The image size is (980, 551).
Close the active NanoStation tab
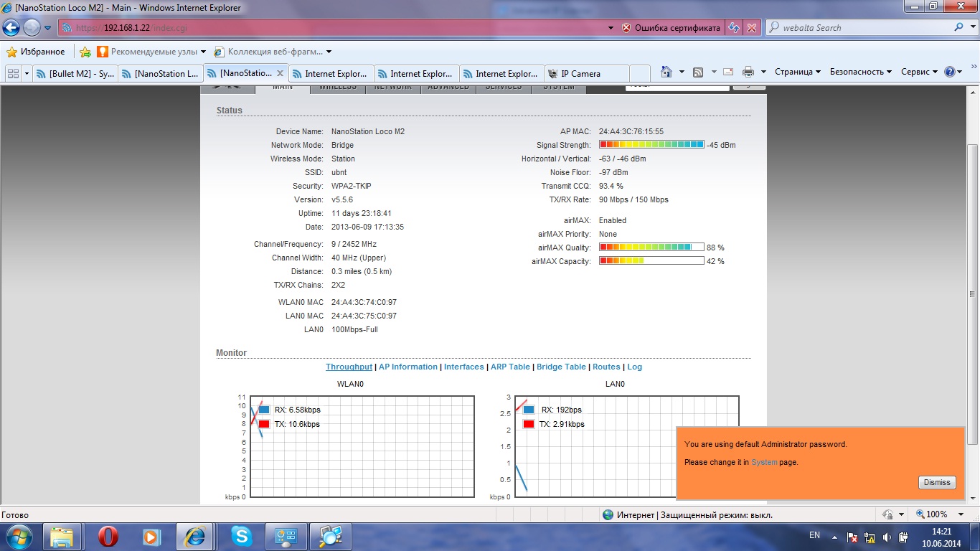pos(281,73)
